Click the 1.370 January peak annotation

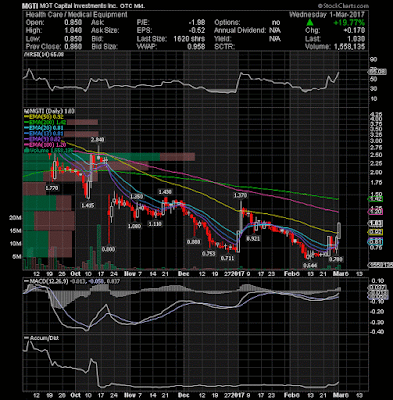click(x=240, y=196)
